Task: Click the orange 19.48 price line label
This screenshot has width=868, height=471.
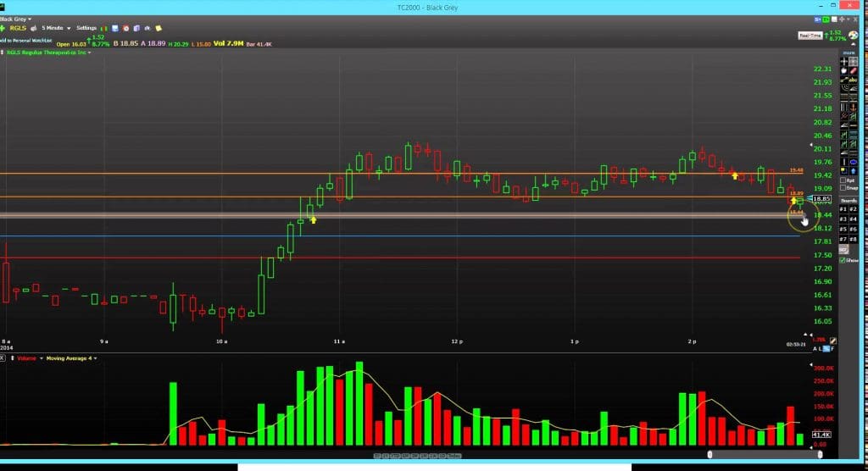Action: pos(796,170)
